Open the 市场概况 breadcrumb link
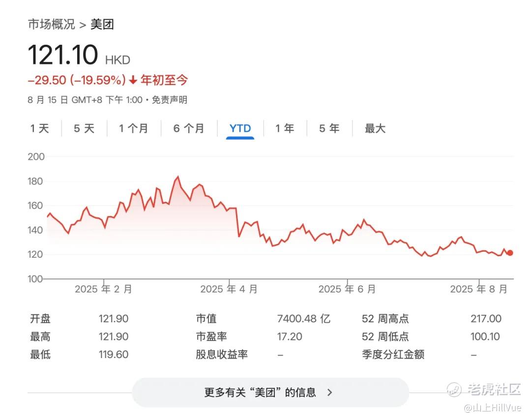531x420 pixels. pos(52,24)
